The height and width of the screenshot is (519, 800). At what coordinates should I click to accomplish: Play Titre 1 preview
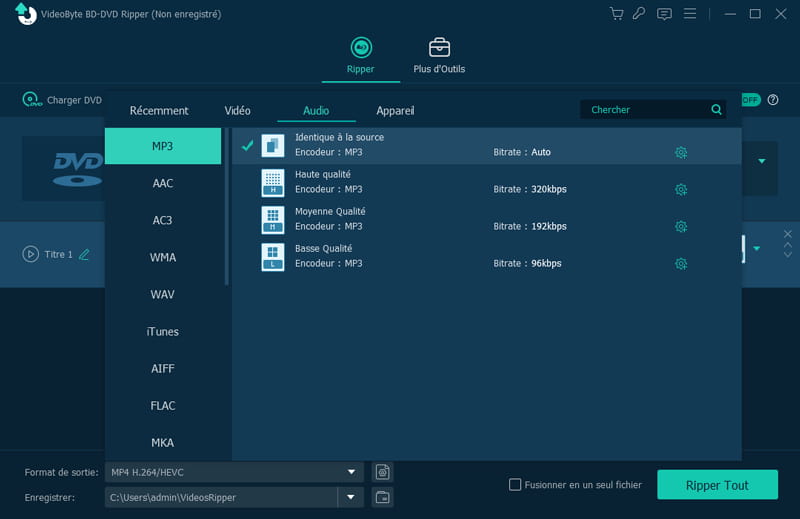(x=30, y=254)
